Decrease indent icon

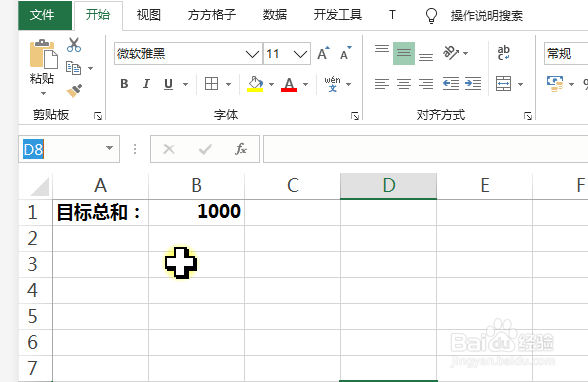451,84
